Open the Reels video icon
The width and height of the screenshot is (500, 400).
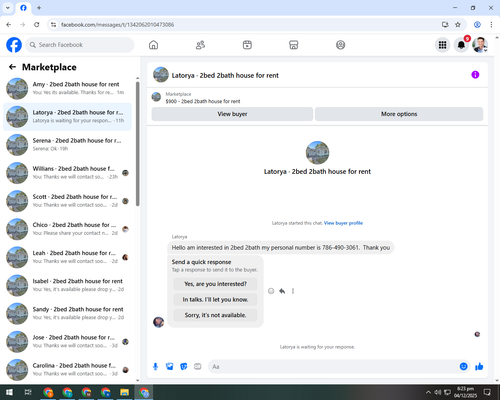(x=247, y=45)
